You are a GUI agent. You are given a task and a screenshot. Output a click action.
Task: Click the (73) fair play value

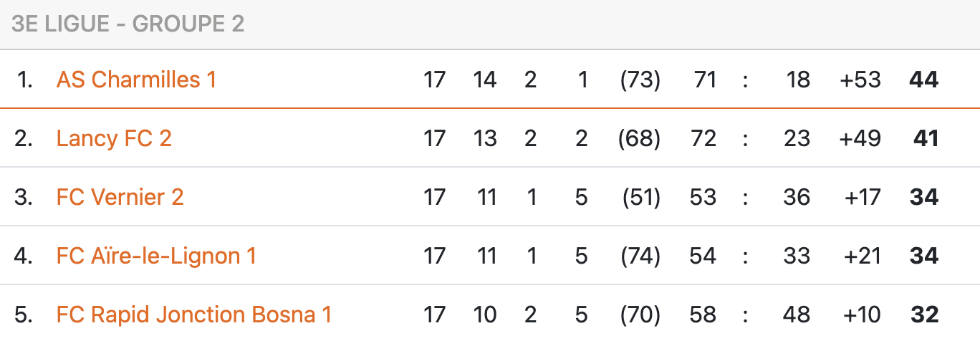pos(640,80)
